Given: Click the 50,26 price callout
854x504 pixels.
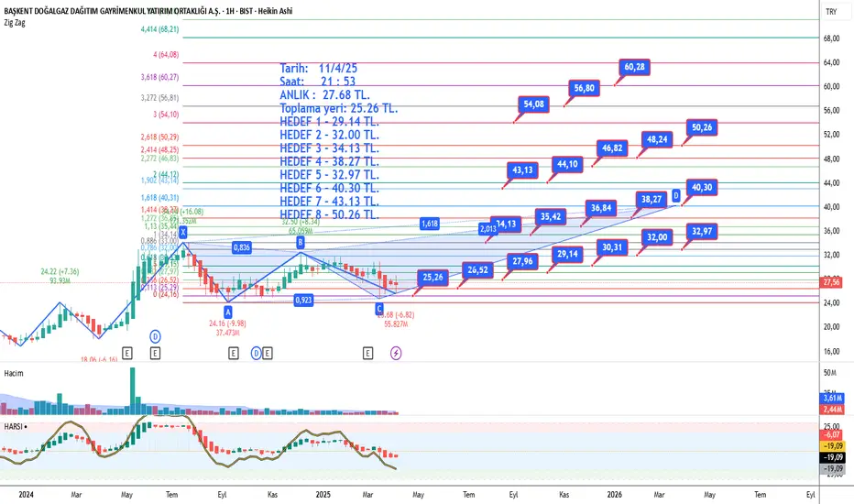Looking at the screenshot, I should (702, 127).
